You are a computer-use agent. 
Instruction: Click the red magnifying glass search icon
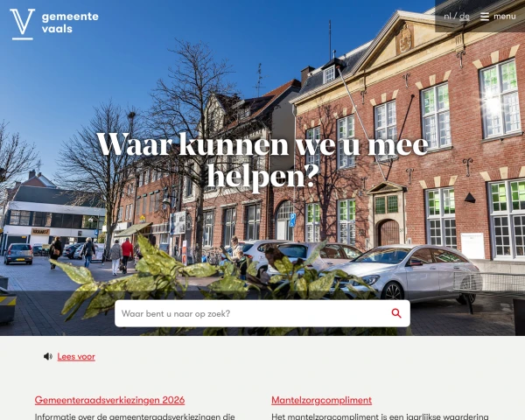tap(396, 313)
